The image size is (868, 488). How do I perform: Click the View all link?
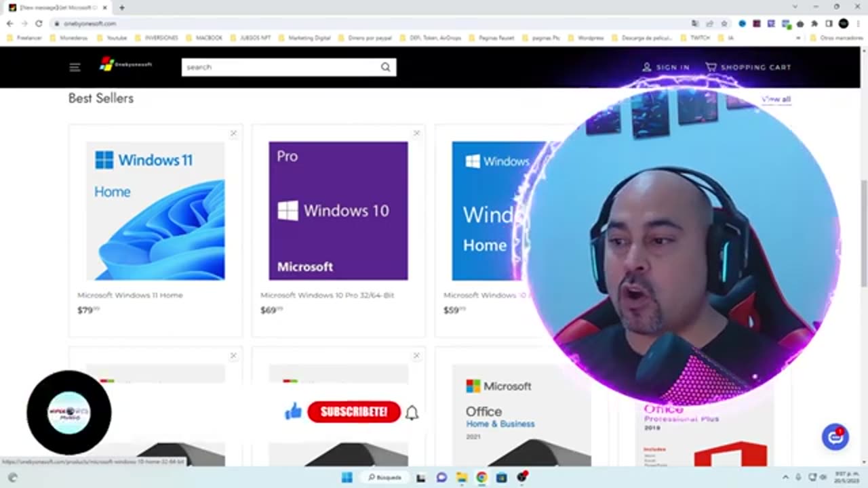(776, 99)
